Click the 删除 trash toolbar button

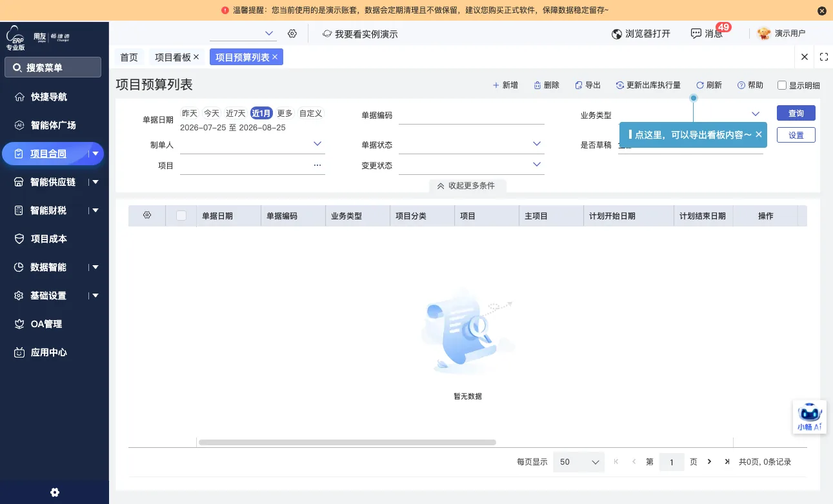coord(547,85)
